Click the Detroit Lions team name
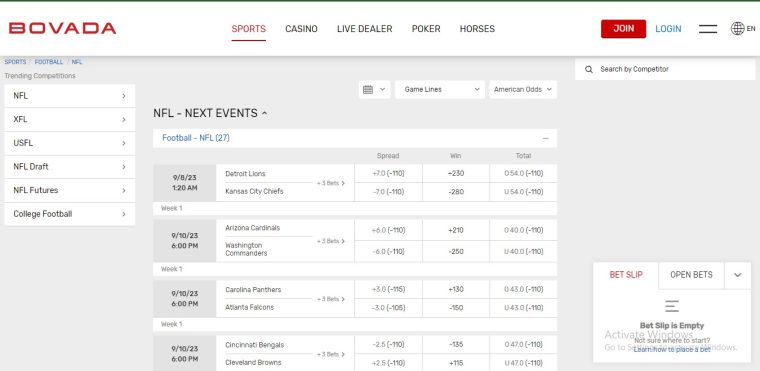Image resolution: width=760 pixels, height=371 pixels. (245, 174)
